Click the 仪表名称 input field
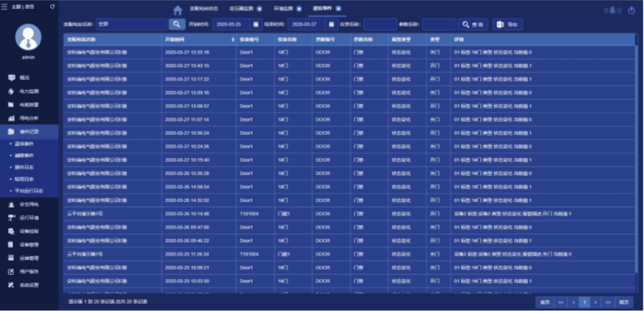644x311 pixels. (380, 25)
